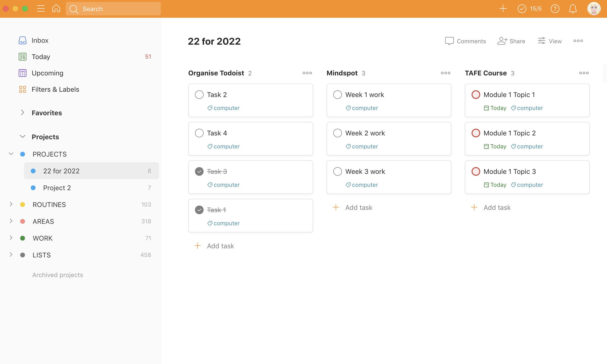This screenshot has width=607, height=364.
Task: Click green color dot of WORK project
Action: (x=23, y=238)
